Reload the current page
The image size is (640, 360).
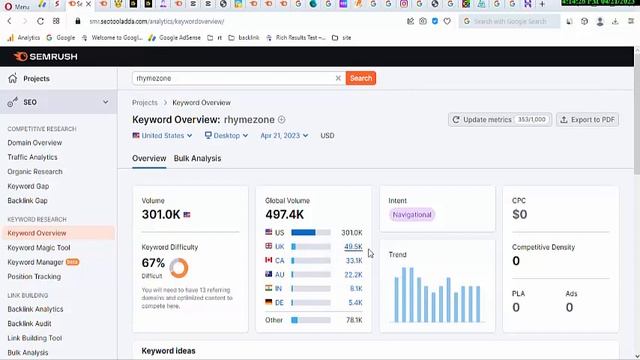[40, 21]
